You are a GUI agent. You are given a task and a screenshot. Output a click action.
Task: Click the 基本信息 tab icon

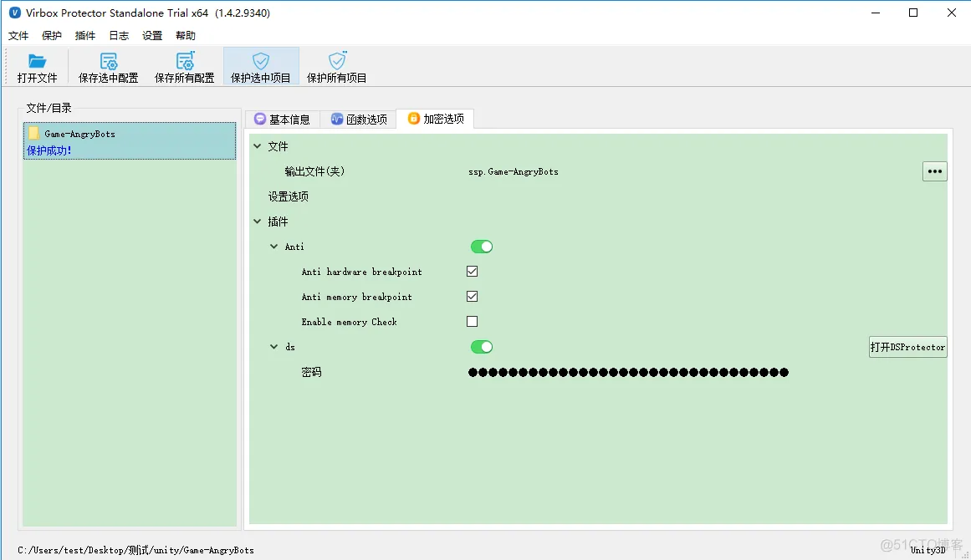[260, 119]
